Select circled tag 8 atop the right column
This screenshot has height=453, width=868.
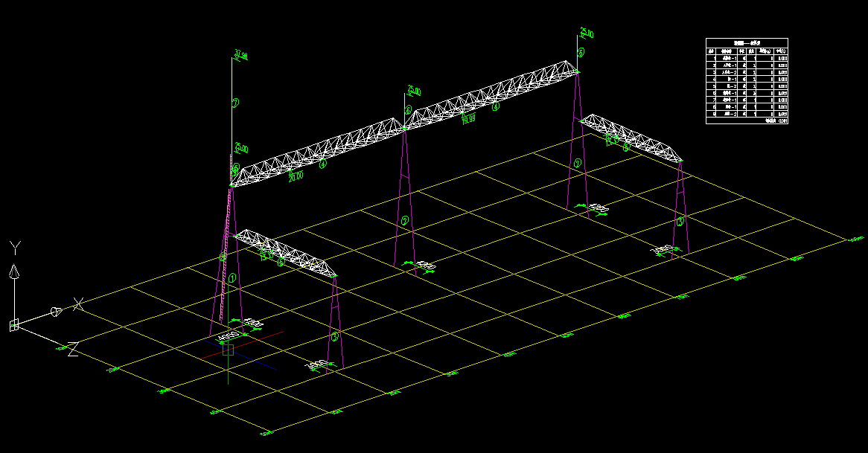click(x=581, y=52)
